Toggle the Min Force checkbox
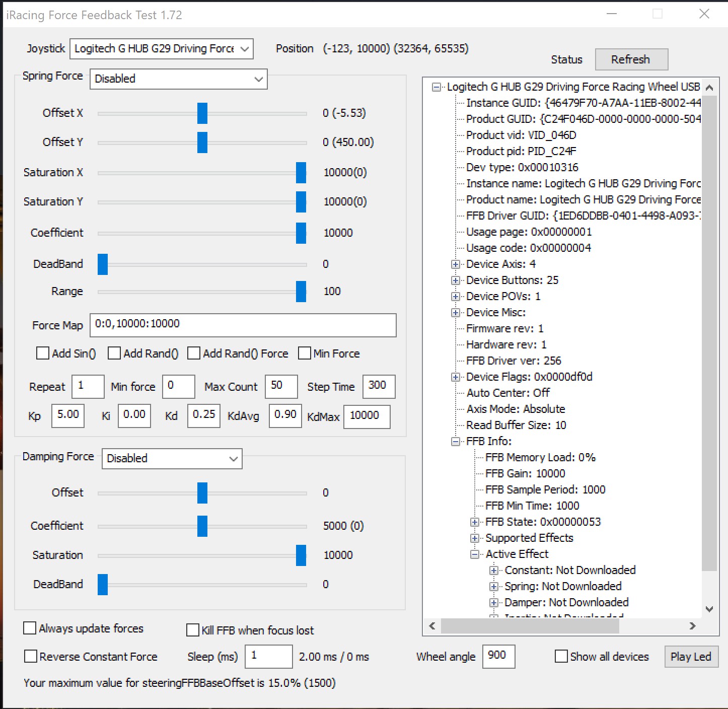The height and width of the screenshot is (709, 728). click(304, 353)
